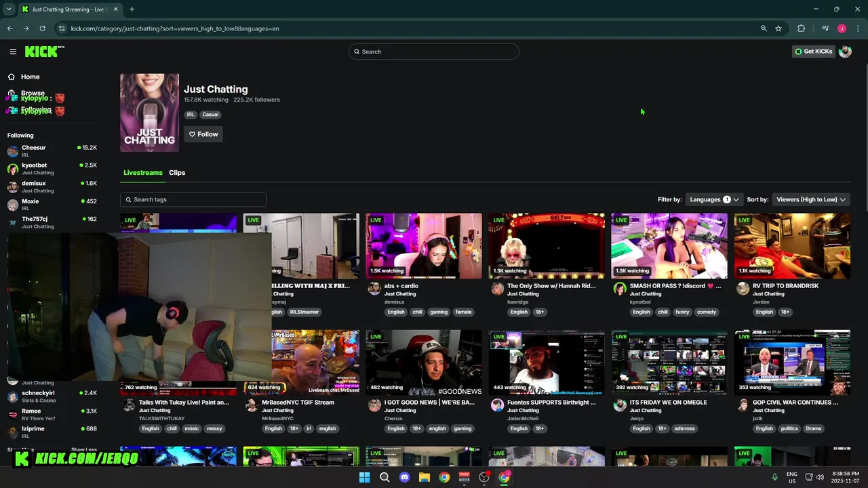Image resolution: width=868 pixels, height=488 pixels.
Task: Click Jerqo avatar under OMEGLE stream
Action: (x=620, y=405)
